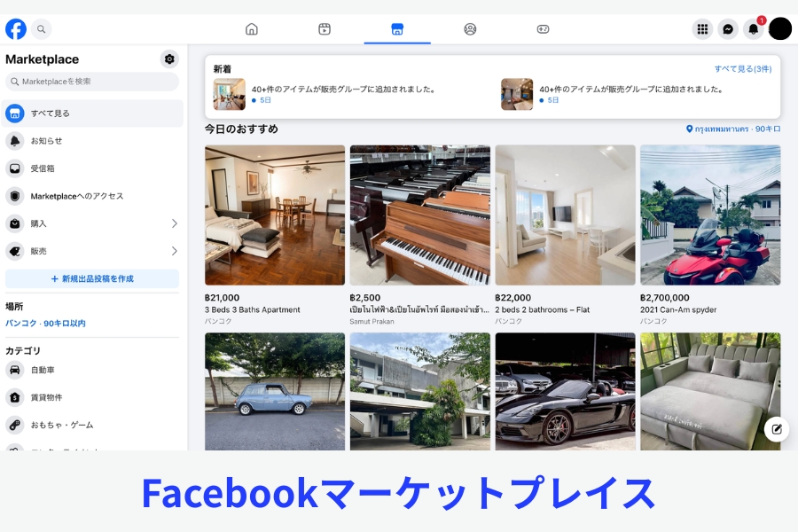This screenshot has height=532, width=798.
Task: Click the new message compose icon
Action: [777, 429]
